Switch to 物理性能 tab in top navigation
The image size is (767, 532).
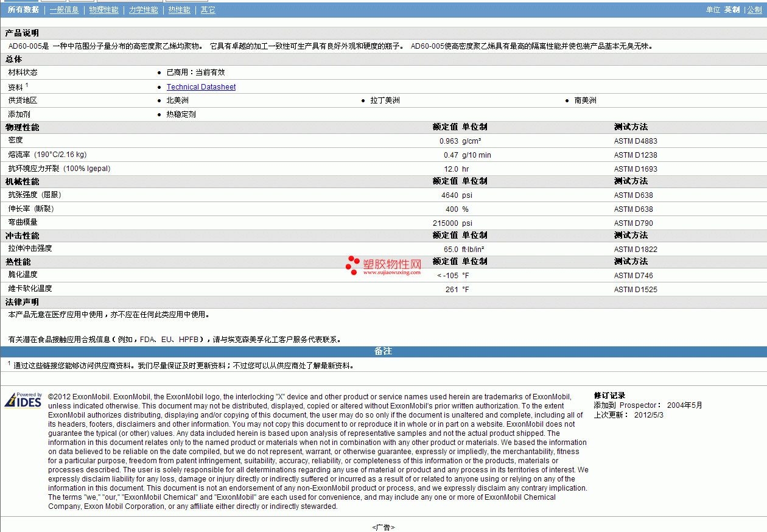[103, 10]
